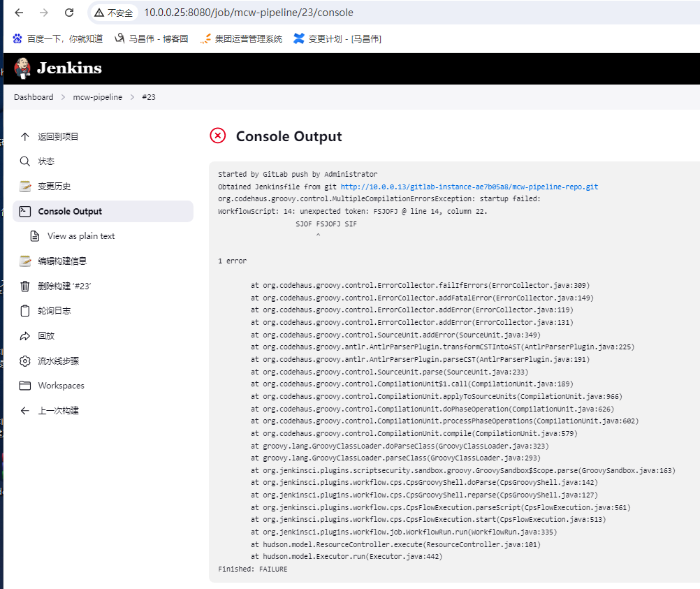Viewport: 700px width, 589px height.
Task: Click the browser back arrow button
Action: click(x=19, y=13)
